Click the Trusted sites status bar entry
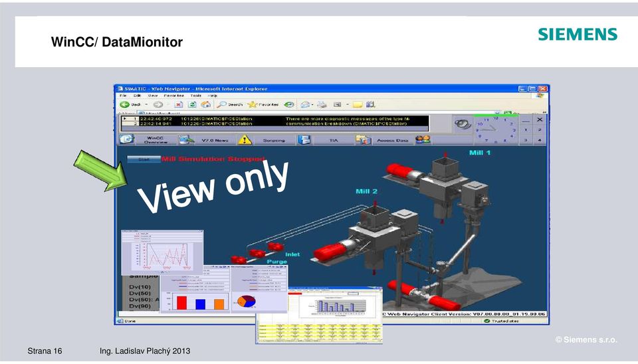Screen dimensions: 638x364 tap(501, 321)
